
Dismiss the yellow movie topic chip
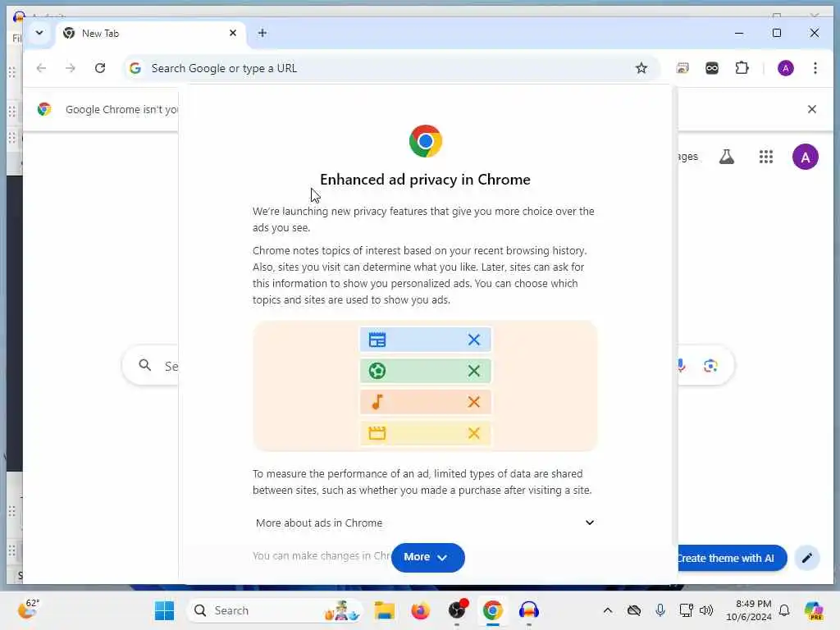click(x=473, y=433)
